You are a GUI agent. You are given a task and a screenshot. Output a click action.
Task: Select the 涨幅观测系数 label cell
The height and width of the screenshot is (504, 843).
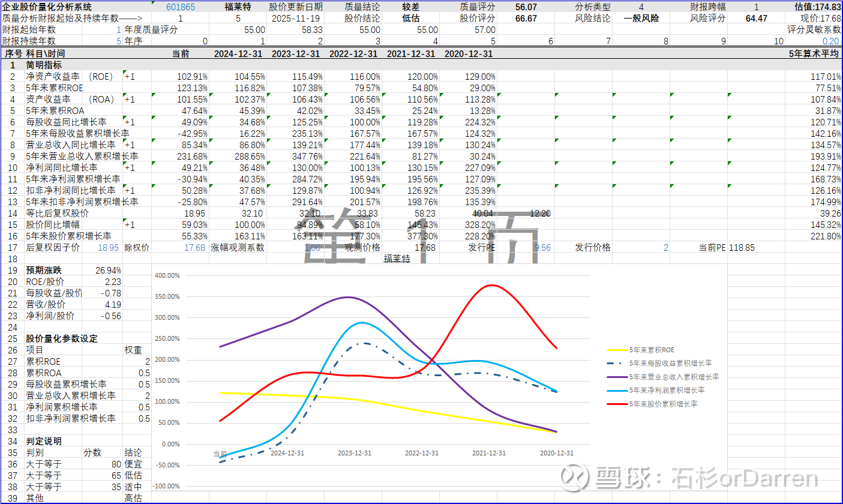click(x=237, y=247)
